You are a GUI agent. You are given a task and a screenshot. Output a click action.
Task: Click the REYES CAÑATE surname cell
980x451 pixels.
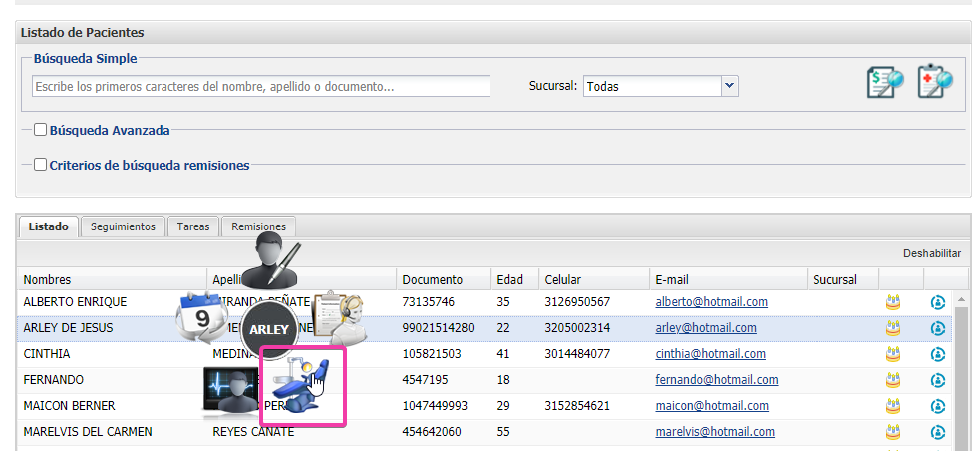pos(253,432)
